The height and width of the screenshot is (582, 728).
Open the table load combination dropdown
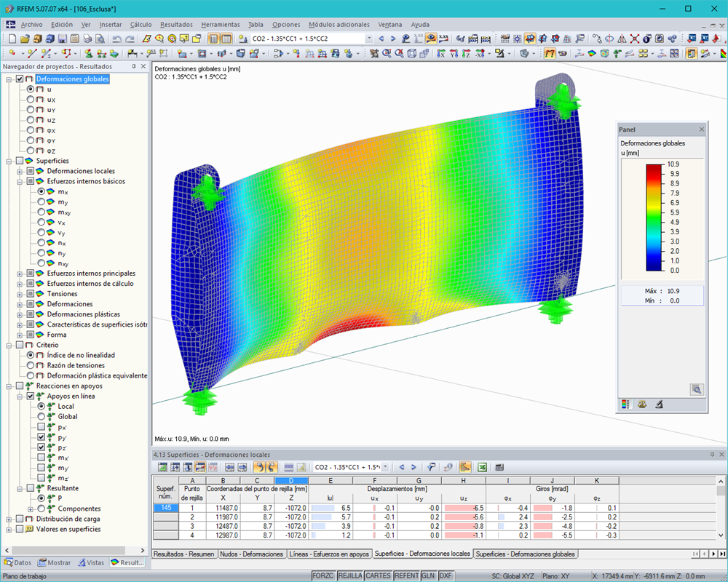click(x=385, y=467)
